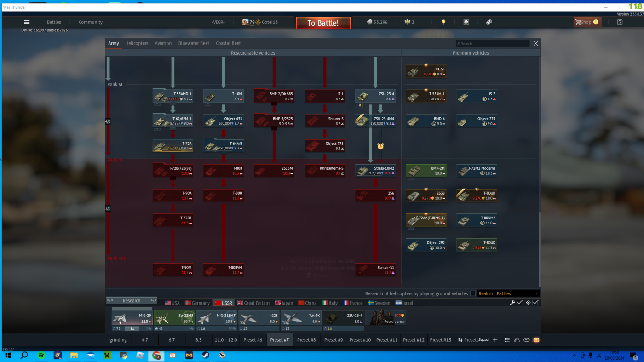The image size is (644, 362).
Task: Select the Pantsir-S1 vehicle in the tree
Action: pos(375,270)
